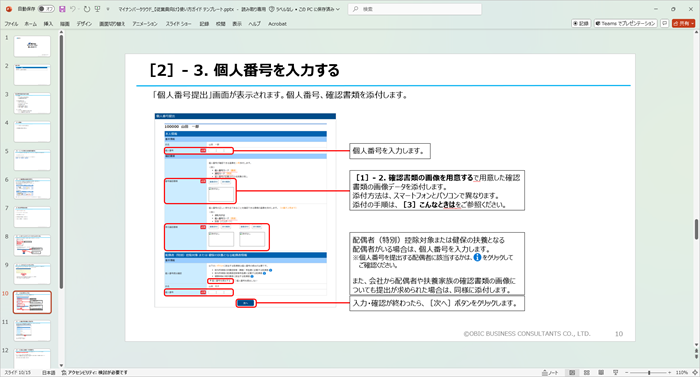Click the PowerPoint app icon in title bar

[x=8, y=9]
